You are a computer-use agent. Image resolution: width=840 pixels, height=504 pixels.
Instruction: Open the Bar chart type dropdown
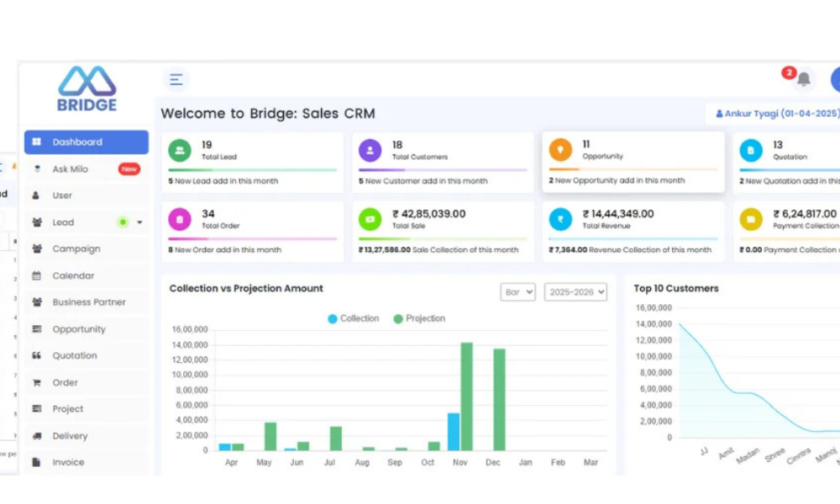pos(517,292)
